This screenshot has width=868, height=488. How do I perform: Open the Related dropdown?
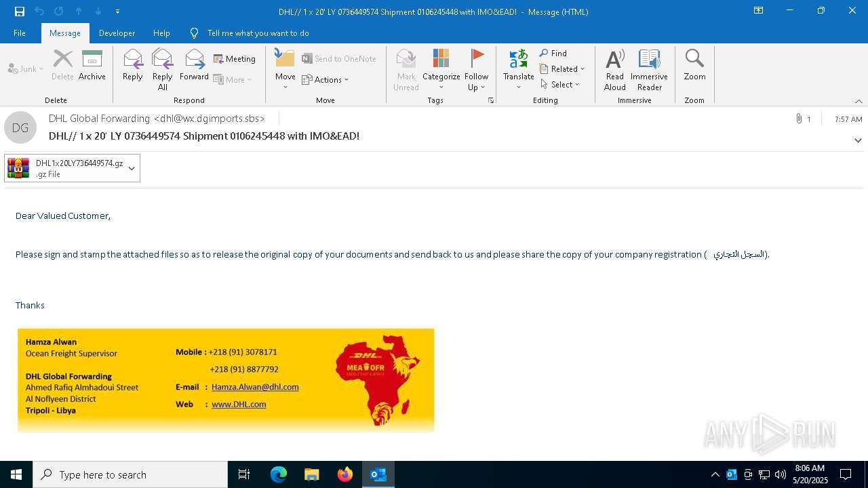click(x=562, y=68)
